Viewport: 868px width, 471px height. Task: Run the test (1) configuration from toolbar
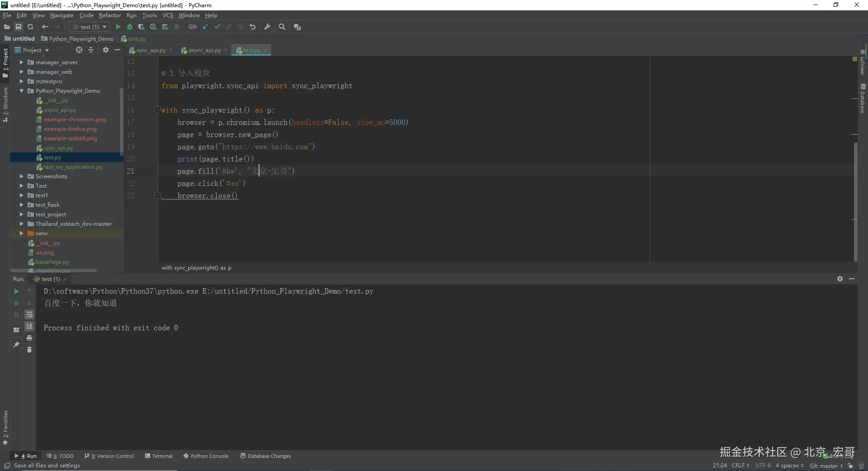pos(118,27)
